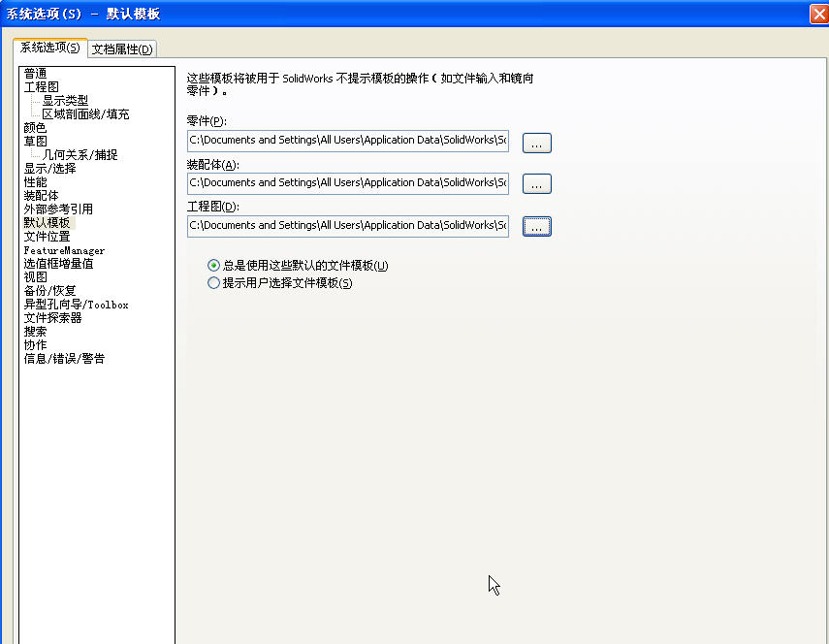
Task: Close the 系统选项 dialog window
Action: click(817, 14)
